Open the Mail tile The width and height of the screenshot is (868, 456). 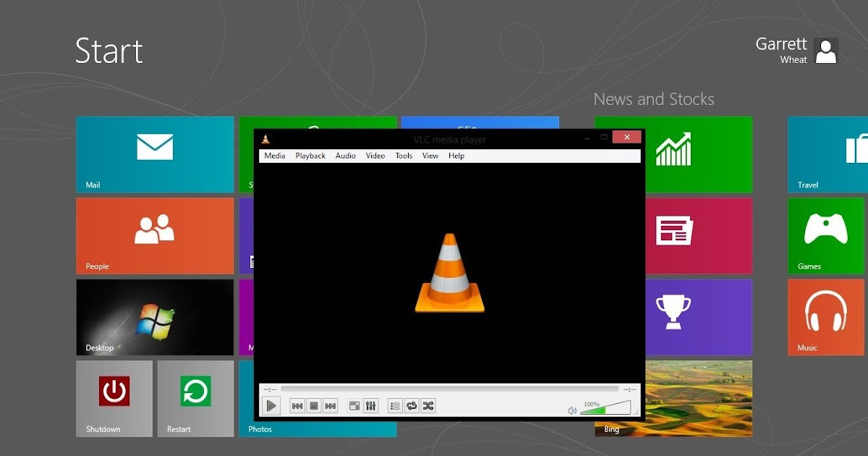[x=155, y=154]
